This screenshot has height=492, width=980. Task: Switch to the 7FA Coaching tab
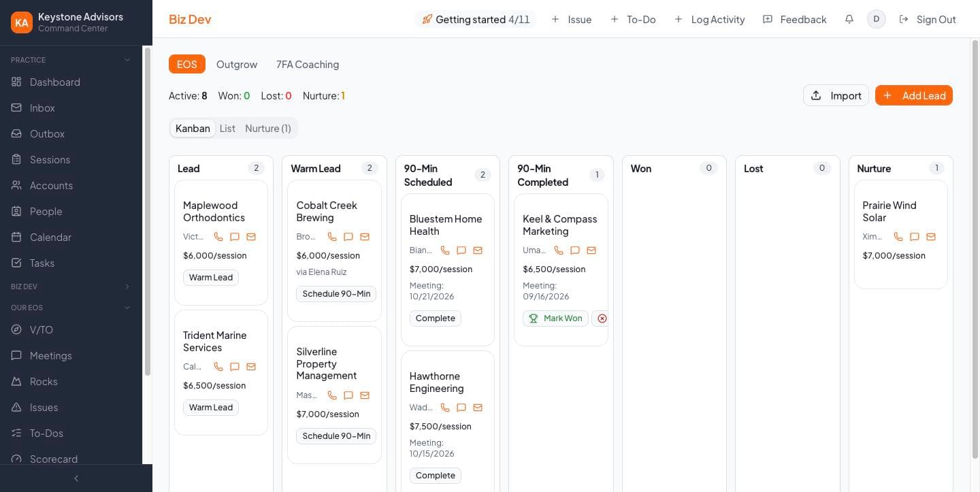(x=308, y=64)
